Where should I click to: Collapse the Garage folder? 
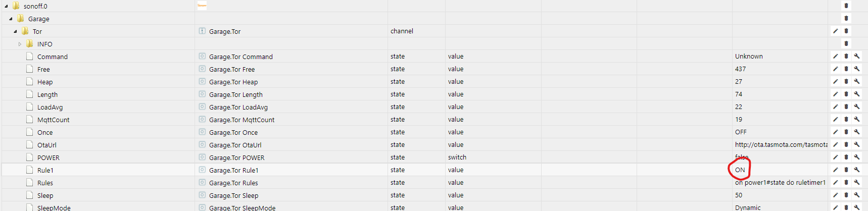coord(11,19)
